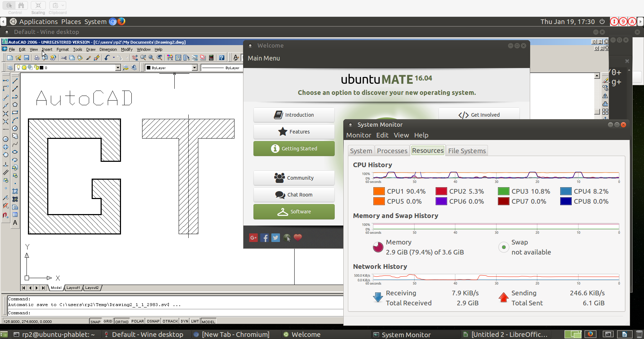Open the Community button in Welcome
644x339 pixels.
click(294, 178)
